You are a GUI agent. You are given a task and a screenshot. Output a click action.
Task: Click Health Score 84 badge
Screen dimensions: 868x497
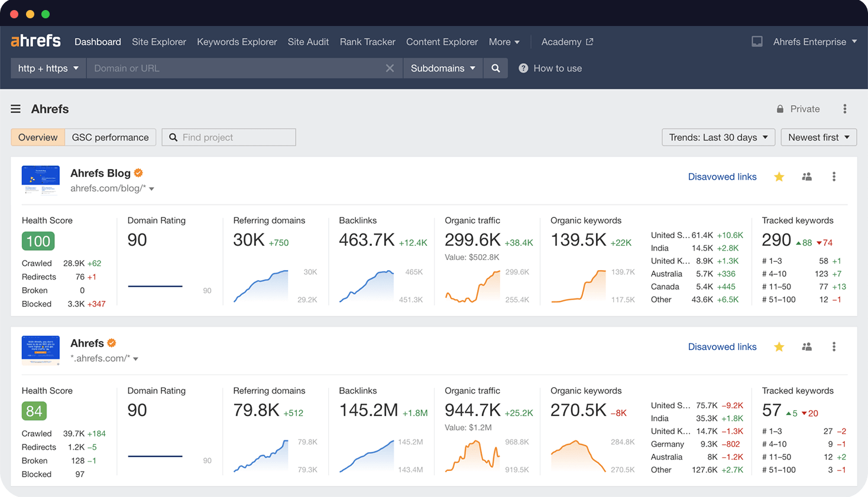click(x=34, y=411)
